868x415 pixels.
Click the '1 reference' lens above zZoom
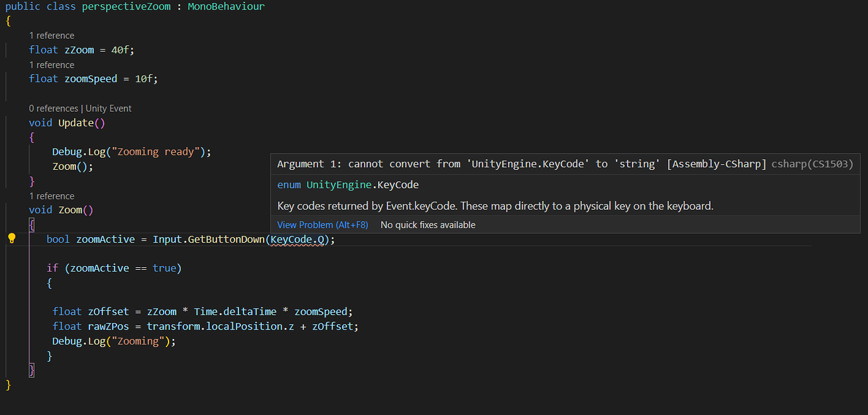click(52, 36)
